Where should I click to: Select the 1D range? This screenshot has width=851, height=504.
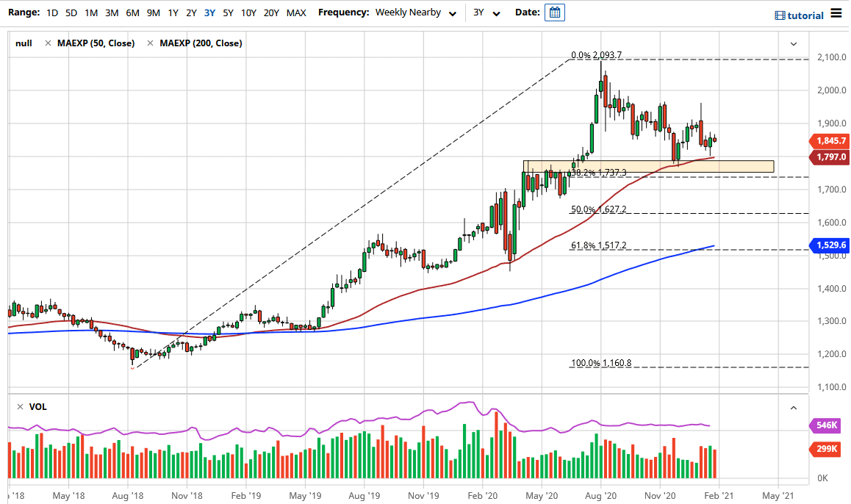tap(52, 12)
